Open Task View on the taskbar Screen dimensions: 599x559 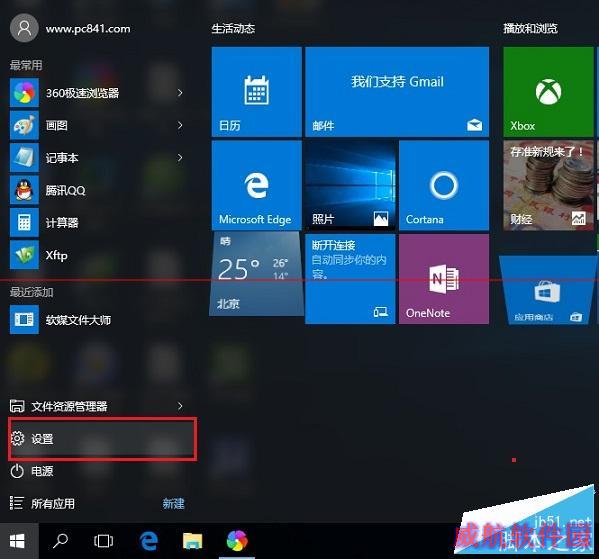(x=104, y=541)
